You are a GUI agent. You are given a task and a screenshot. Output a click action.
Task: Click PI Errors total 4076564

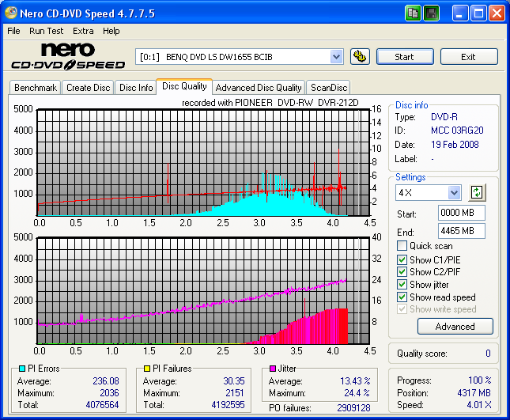click(x=102, y=405)
